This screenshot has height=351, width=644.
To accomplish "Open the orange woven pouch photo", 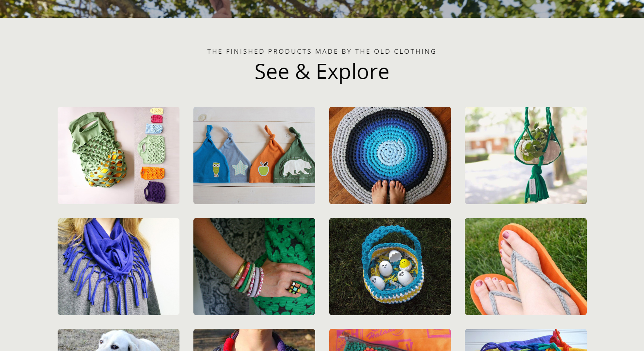I will click(x=390, y=340).
